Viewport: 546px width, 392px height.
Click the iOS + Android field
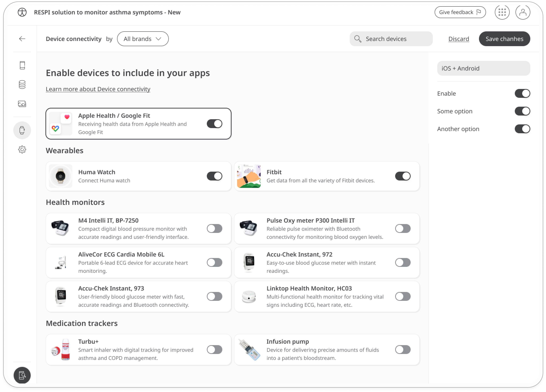point(483,68)
